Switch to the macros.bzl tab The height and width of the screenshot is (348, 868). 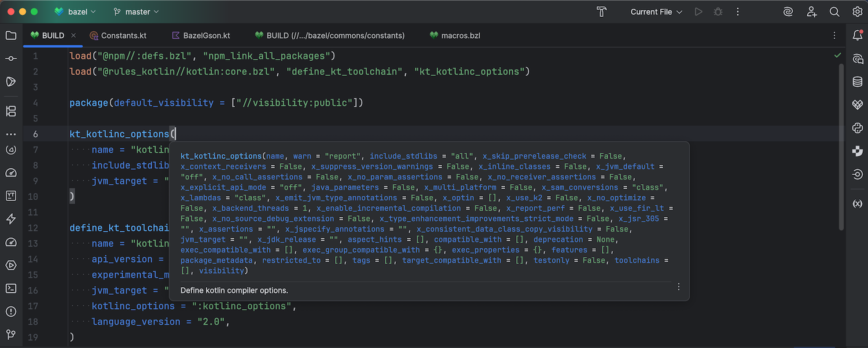(455, 35)
